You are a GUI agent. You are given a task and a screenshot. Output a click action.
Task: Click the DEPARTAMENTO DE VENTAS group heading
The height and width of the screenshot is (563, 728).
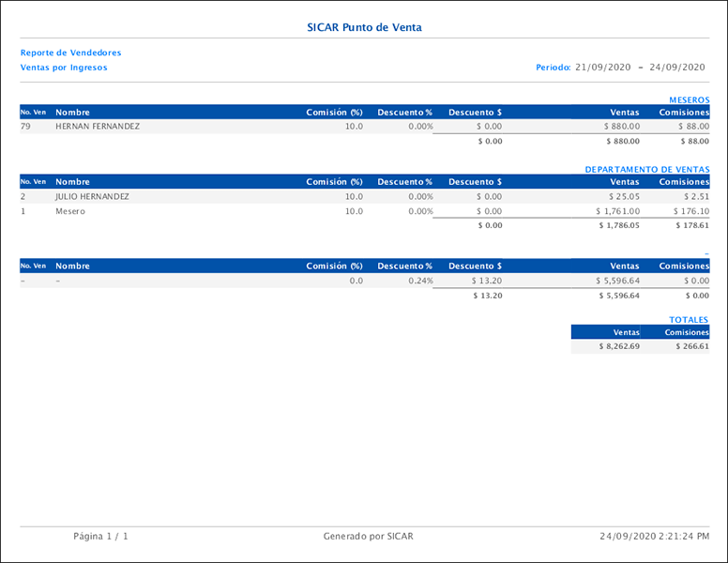tap(646, 170)
